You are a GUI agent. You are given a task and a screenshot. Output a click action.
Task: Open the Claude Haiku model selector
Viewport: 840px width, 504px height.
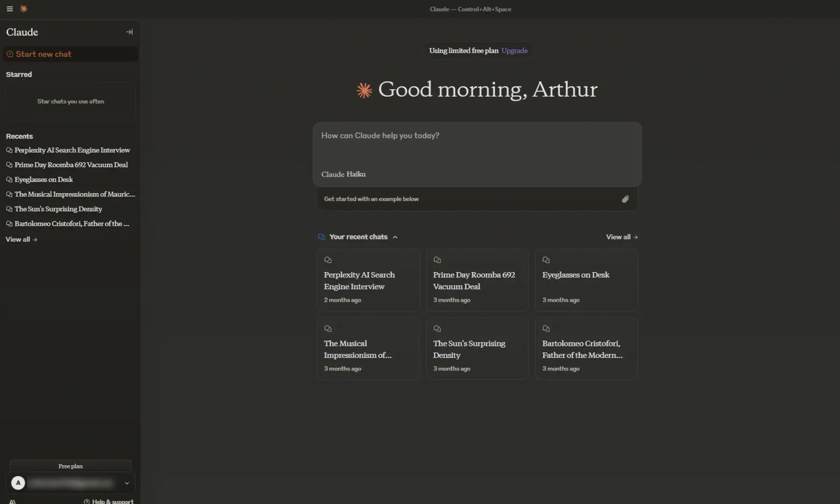click(x=343, y=174)
